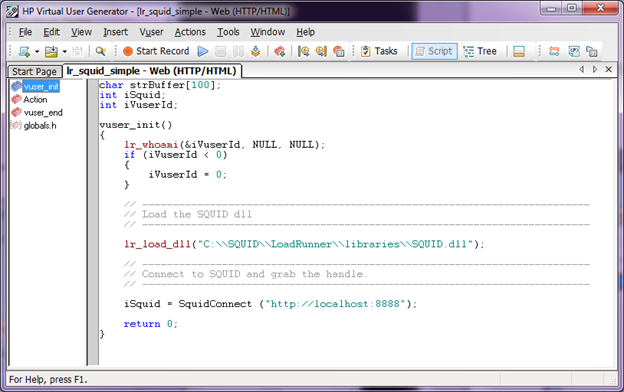
Task: Click the last toolbar icon with stacked windows
Action: (592, 51)
